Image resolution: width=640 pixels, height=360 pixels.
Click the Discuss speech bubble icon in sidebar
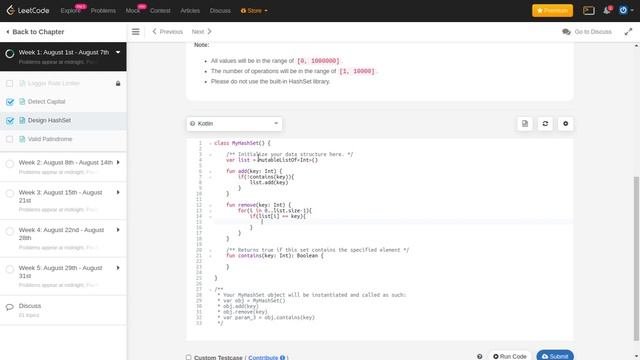(x=10, y=307)
